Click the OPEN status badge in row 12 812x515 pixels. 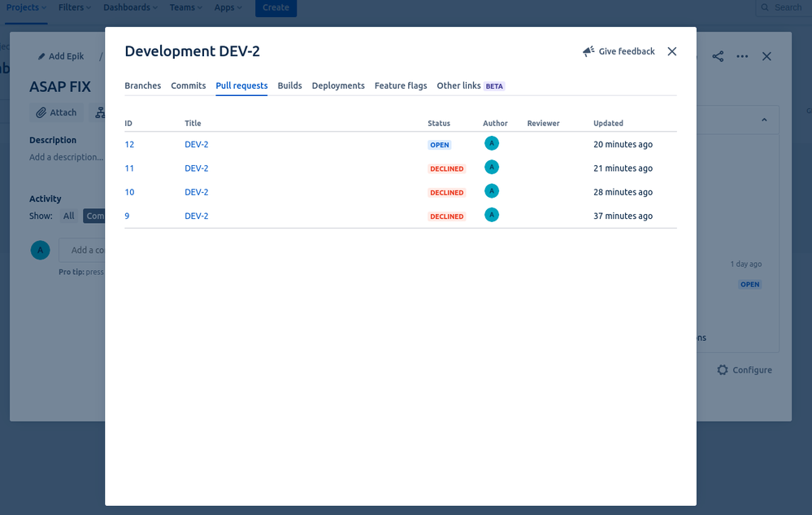(x=439, y=145)
